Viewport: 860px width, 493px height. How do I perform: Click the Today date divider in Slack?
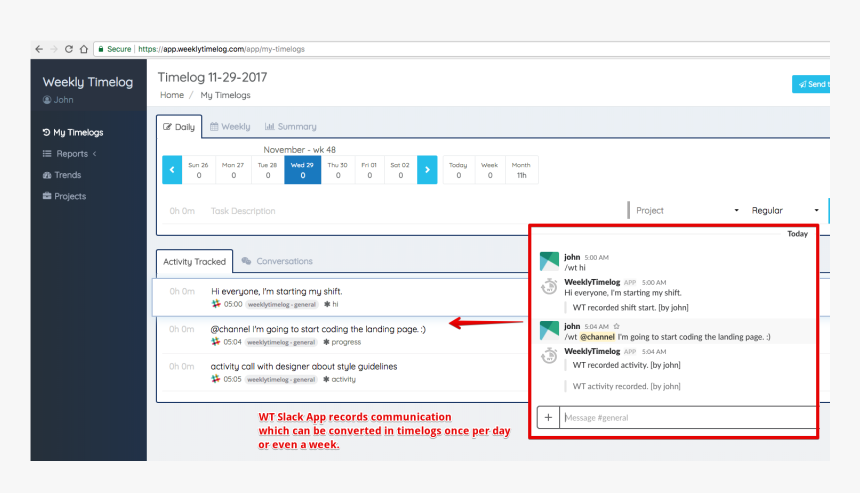[x=797, y=234]
